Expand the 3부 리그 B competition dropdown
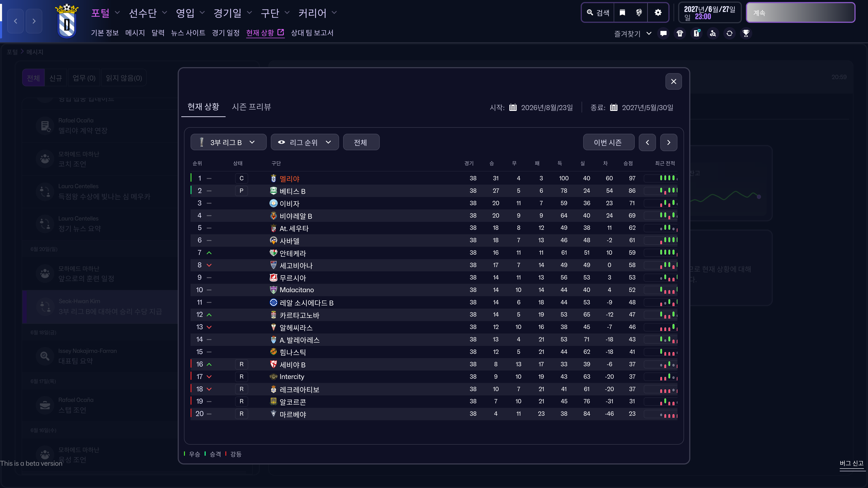Image resolution: width=868 pixels, height=488 pixels. [228, 143]
